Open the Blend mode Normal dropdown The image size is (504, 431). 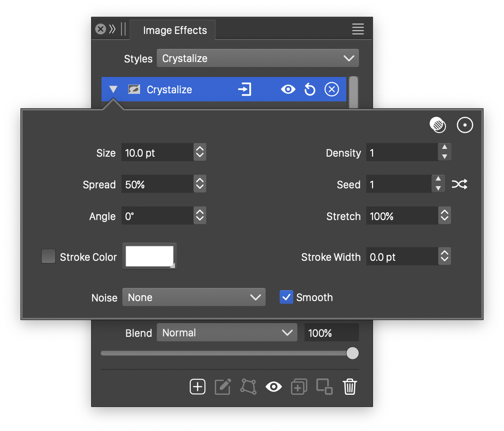coord(227,333)
